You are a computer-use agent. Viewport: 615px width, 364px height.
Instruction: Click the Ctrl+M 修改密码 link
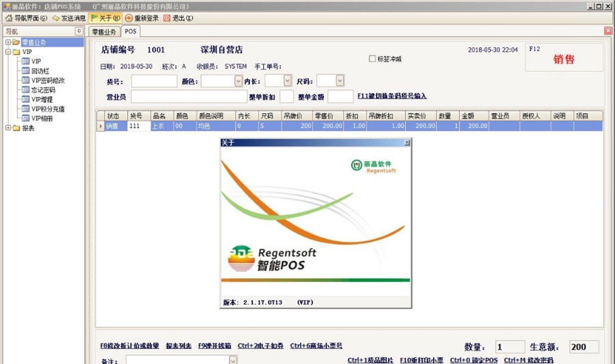coord(529,360)
